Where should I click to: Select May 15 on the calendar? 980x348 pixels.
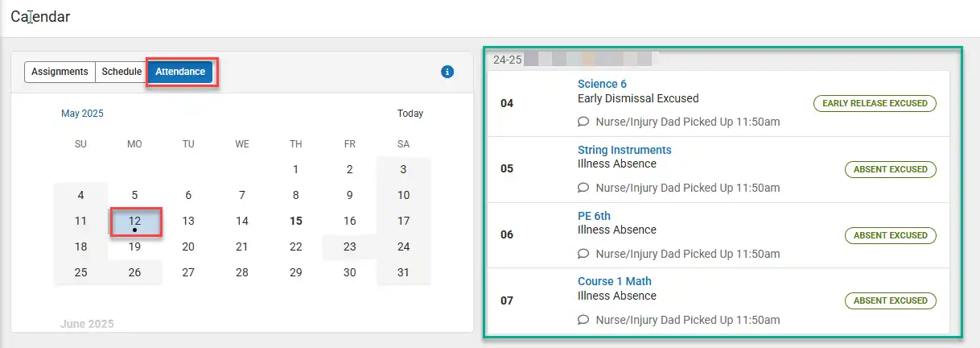click(296, 221)
